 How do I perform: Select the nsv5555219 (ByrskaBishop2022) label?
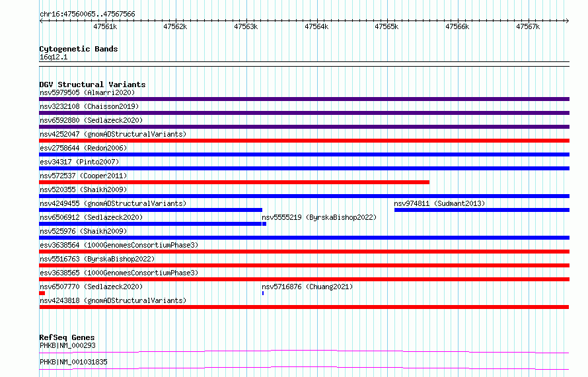319,217
